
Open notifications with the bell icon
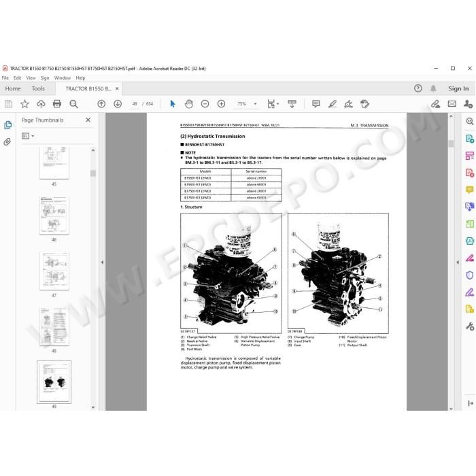tap(433, 88)
